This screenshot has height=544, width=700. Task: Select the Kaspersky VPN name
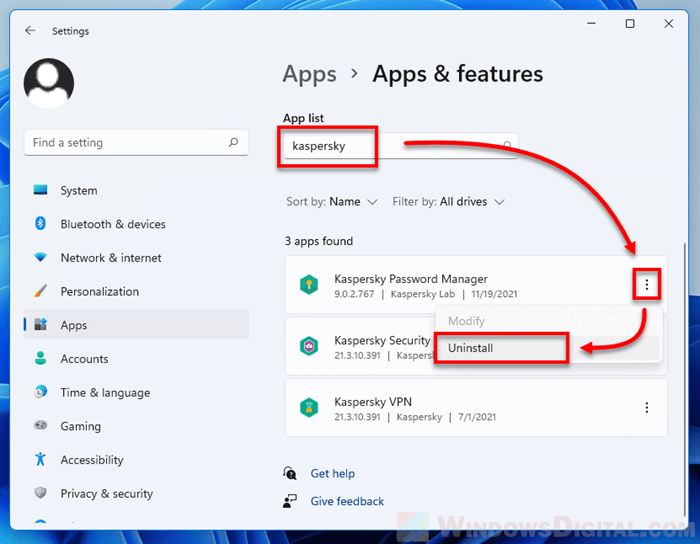(373, 402)
